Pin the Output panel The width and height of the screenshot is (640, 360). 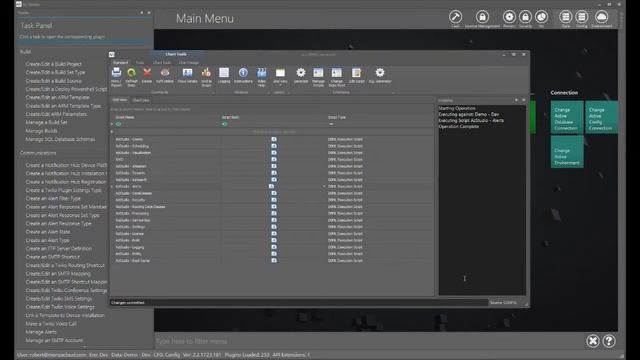point(516,100)
